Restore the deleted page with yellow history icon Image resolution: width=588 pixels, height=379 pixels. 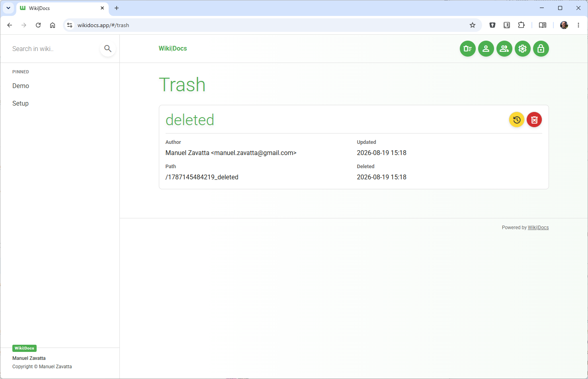point(517,120)
